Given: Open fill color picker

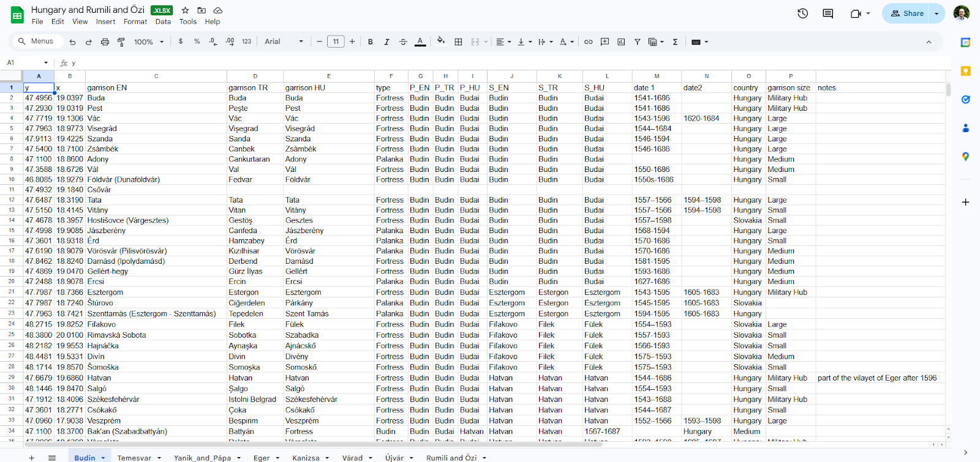Looking at the screenshot, I should 440,42.
